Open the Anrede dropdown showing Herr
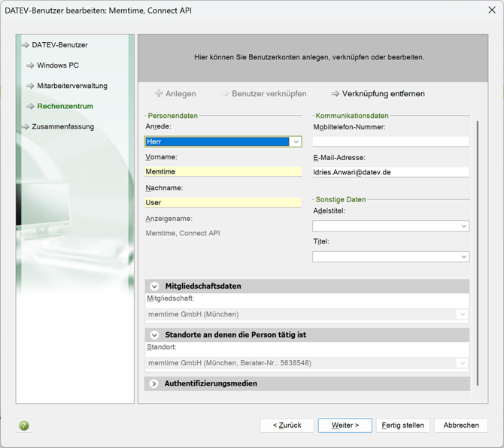The image size is (504, 448). click(x=296, y=141)
